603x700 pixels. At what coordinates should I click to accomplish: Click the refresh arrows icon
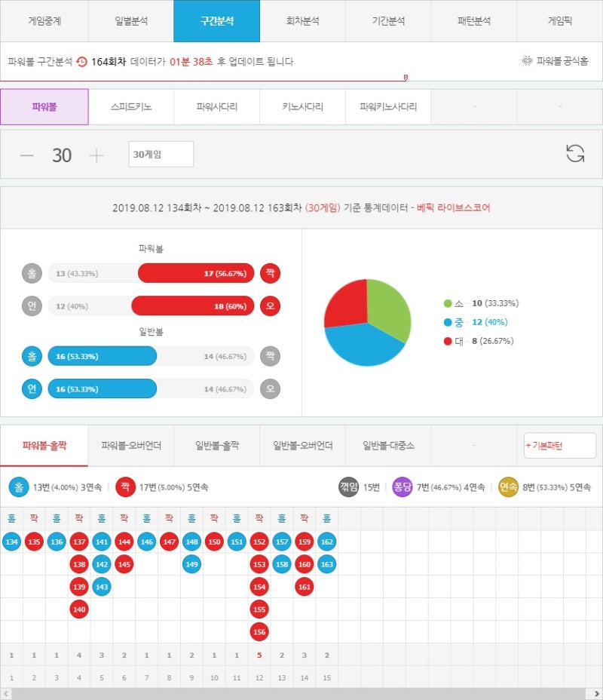[575, 154]
